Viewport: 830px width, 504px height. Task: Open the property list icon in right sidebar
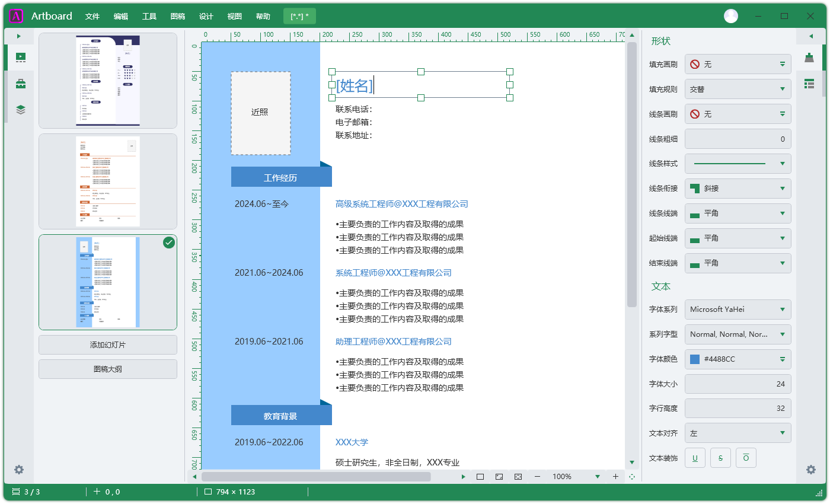[x=809, y=84]
